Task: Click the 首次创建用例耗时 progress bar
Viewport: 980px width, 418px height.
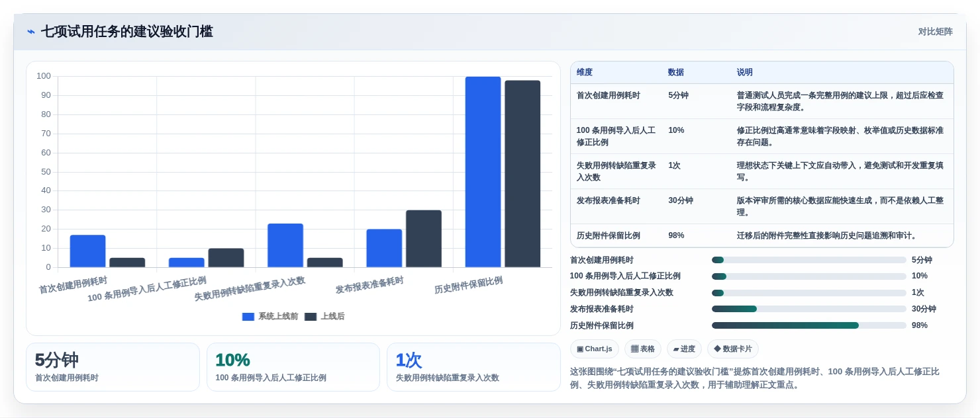Action: click(809, 260)
